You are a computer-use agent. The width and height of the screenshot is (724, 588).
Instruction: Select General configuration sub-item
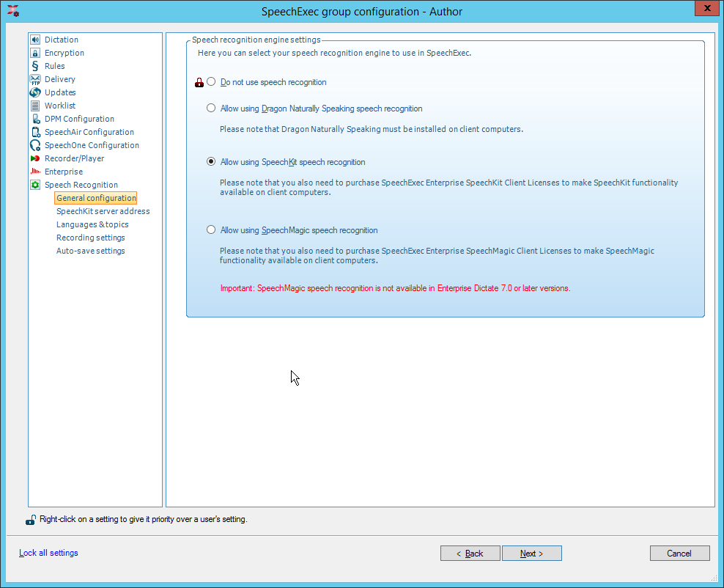click(x=96, y=198)
